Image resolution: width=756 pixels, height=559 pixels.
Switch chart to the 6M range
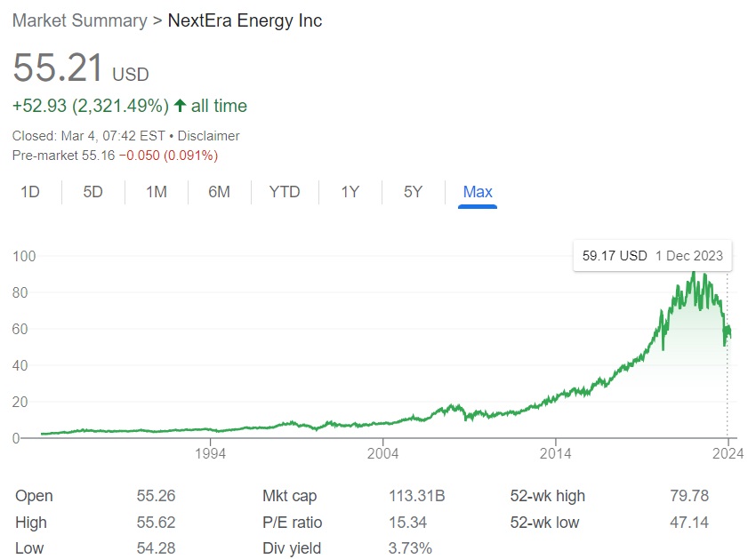click(219, 192)
